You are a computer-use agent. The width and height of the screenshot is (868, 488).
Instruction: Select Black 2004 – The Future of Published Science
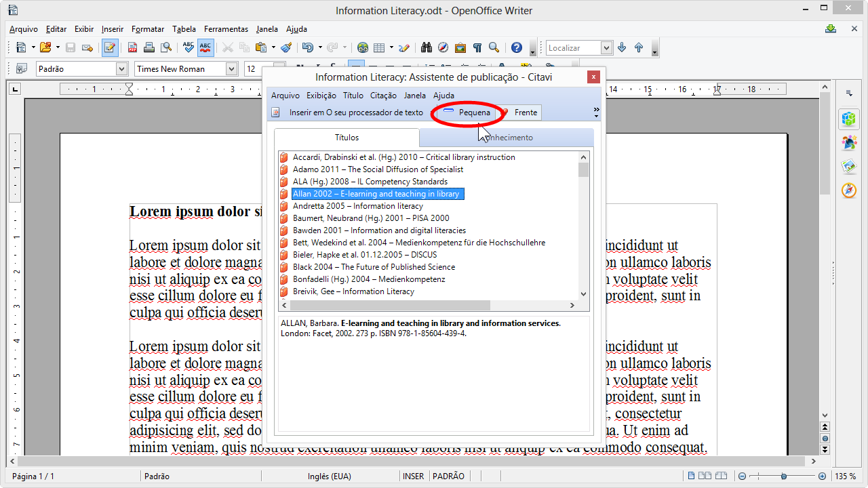374,267
